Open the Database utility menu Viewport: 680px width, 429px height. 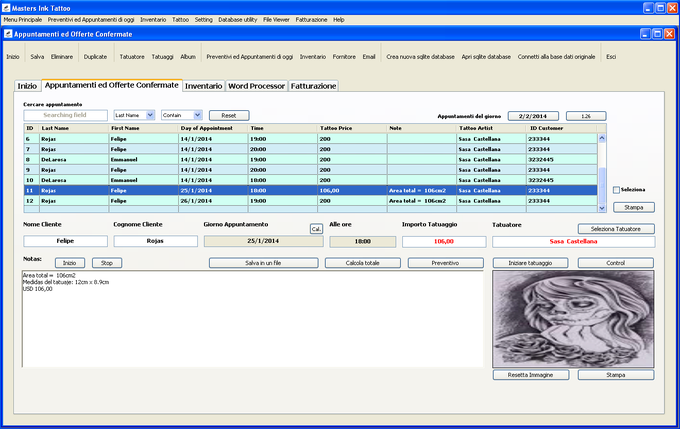click(238, 20)
